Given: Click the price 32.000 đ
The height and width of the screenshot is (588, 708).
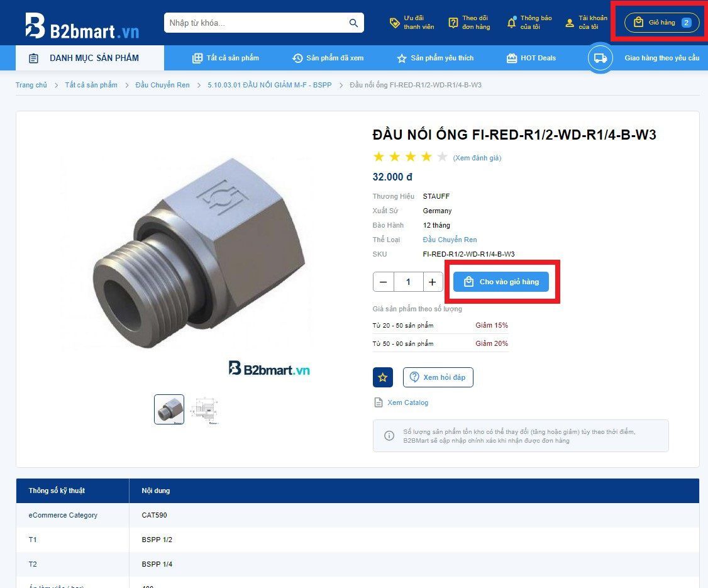Looking at the screenshot, I should pos(392,177).
